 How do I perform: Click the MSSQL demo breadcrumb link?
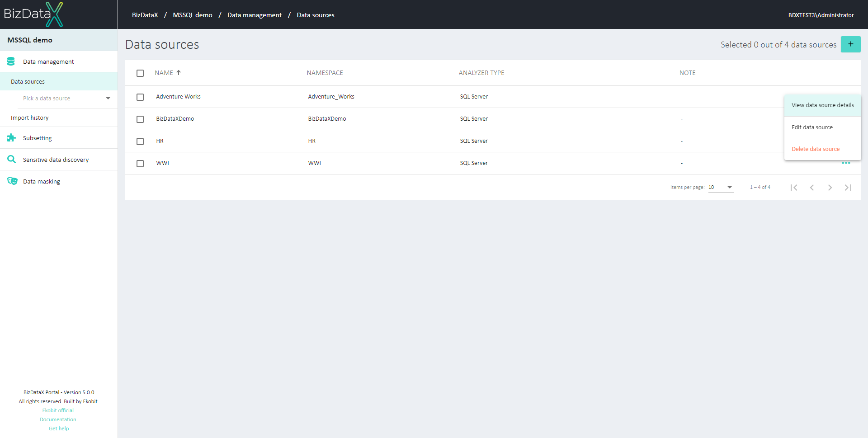[193, 15]
